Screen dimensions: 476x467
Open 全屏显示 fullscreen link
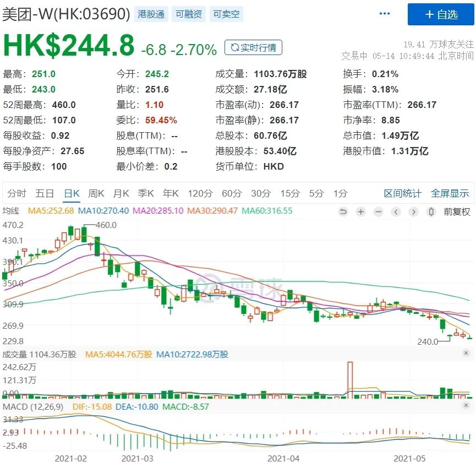450,193
